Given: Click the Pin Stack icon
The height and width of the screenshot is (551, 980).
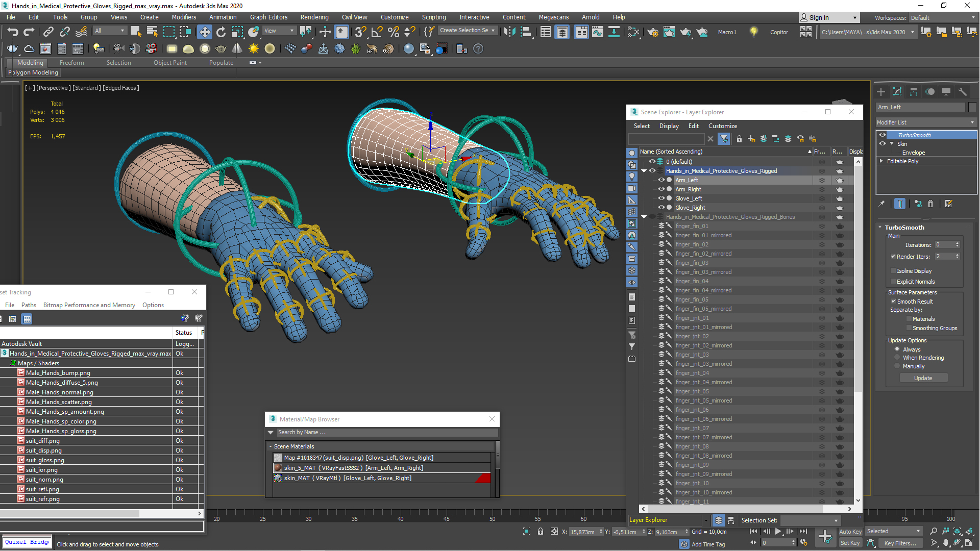Looking at the screenshot, I should point(881,204).
